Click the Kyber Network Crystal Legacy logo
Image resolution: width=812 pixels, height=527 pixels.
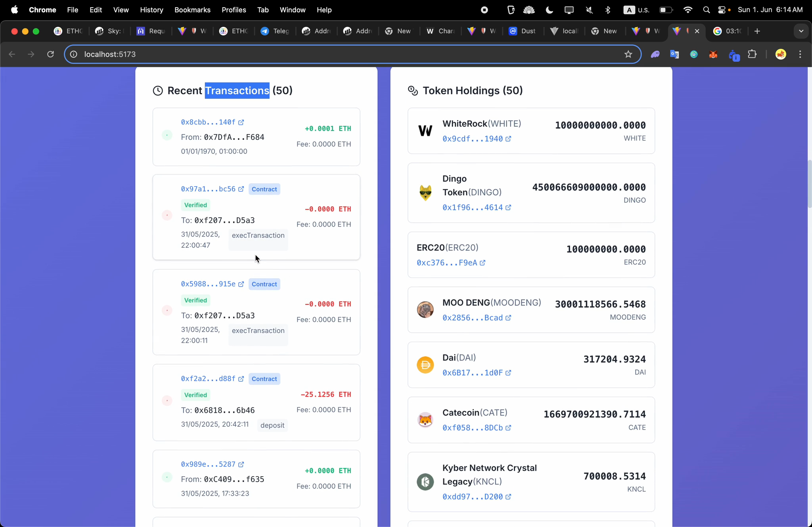tap(425, 482)
